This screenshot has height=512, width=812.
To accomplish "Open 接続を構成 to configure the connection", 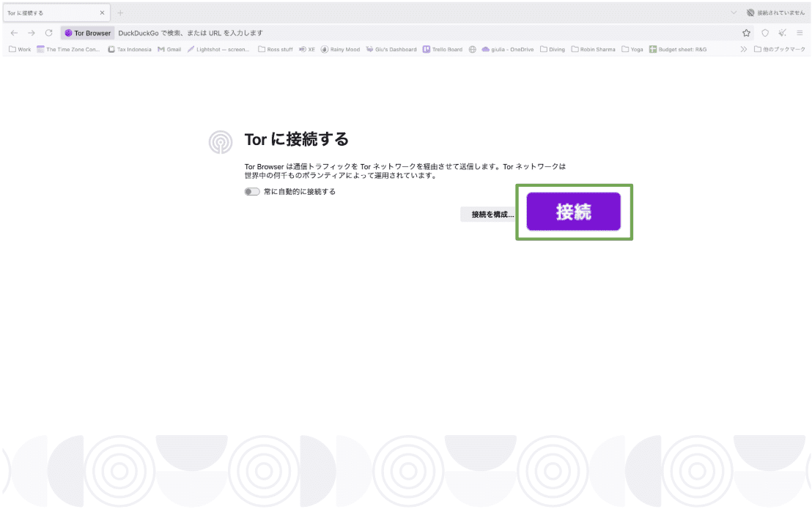I will tap(490, 214).
